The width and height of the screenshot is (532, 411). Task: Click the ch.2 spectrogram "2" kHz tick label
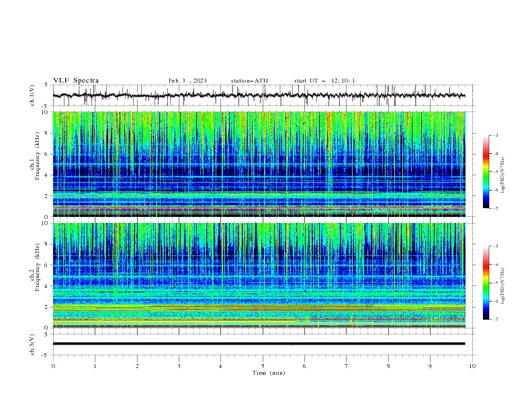coord(46,307)
